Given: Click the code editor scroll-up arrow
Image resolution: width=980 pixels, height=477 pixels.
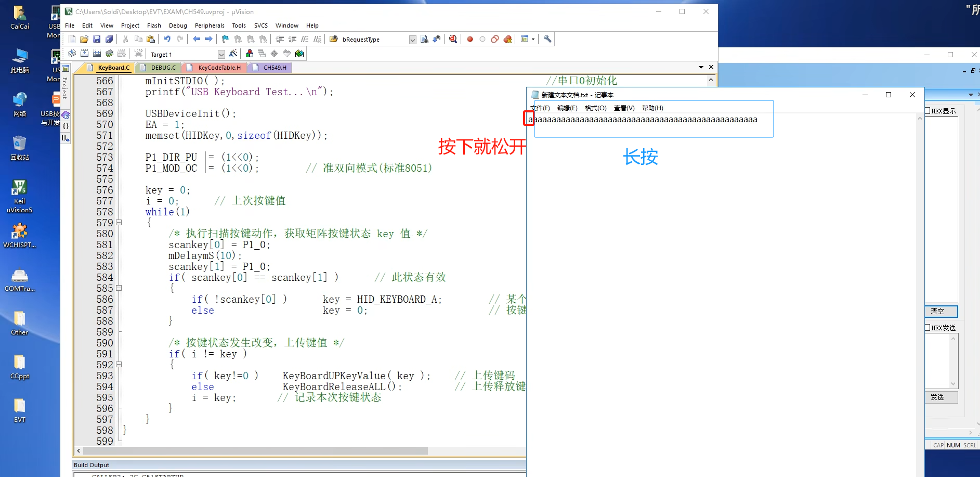Looking at the screenshot, I should click(711, 80).
